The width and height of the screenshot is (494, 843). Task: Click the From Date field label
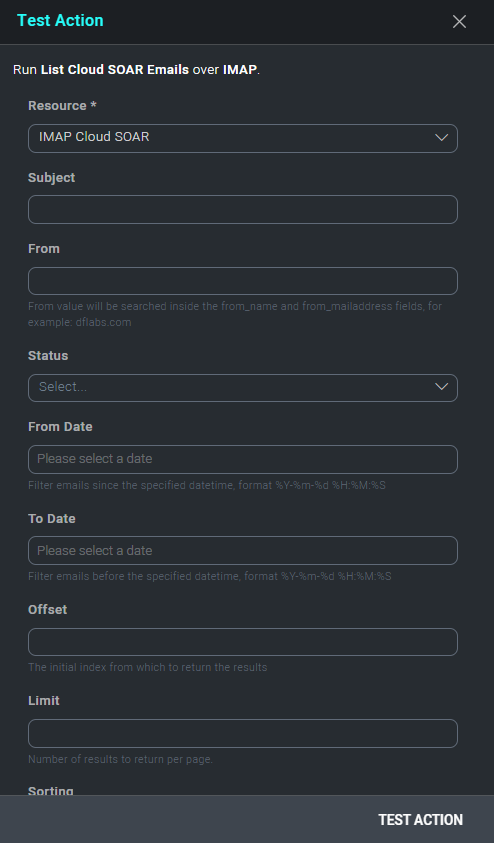pos(60,426)
